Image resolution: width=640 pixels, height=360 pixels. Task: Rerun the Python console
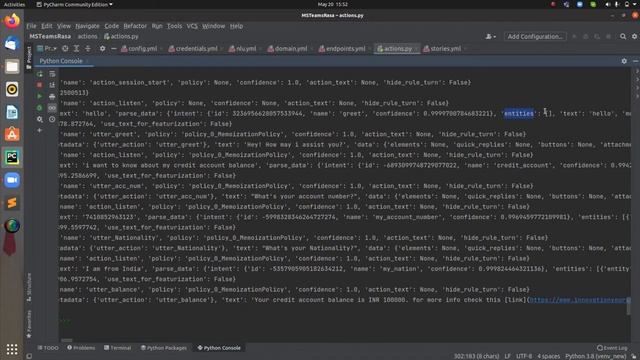click(x=40, y=74)
